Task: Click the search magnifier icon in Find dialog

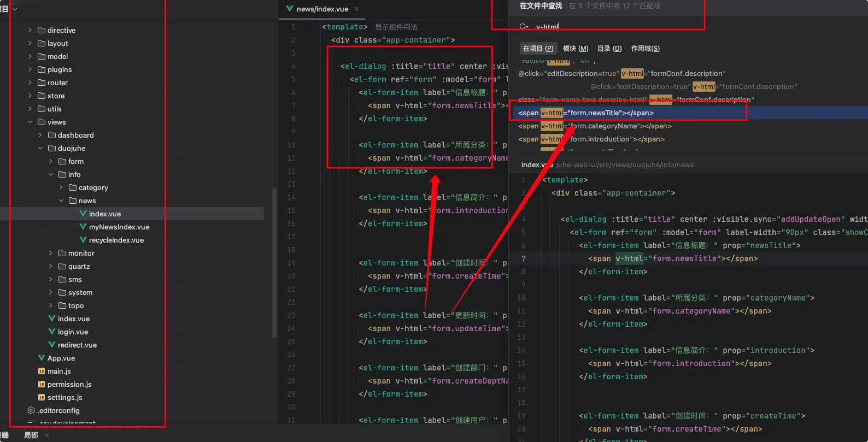Action: tap(524, 27)
